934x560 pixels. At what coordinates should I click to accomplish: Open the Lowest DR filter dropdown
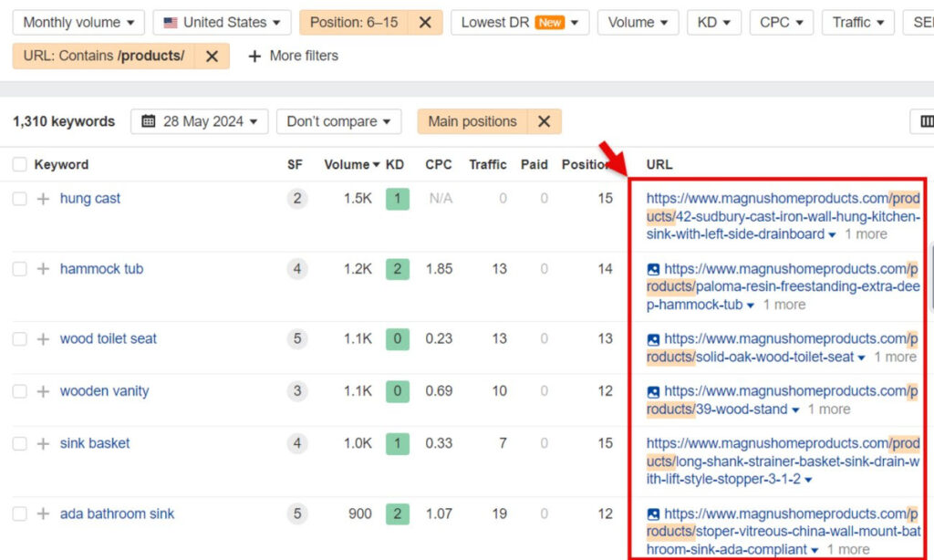pos(519,23)
